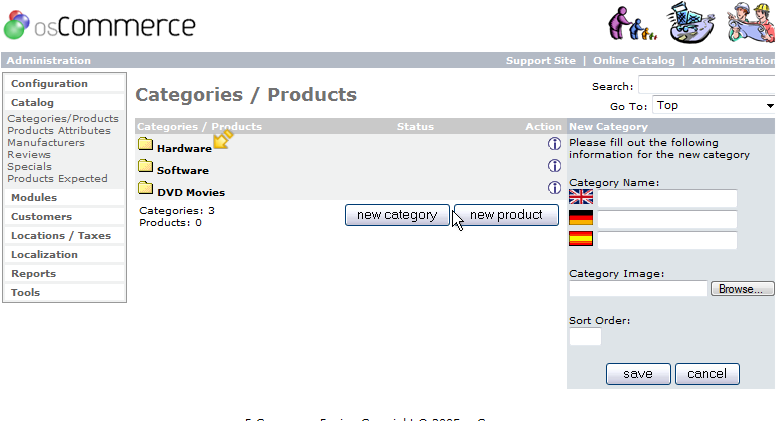Open the Hardware folder icon
776x422 pixels.
tap(146, 144)
